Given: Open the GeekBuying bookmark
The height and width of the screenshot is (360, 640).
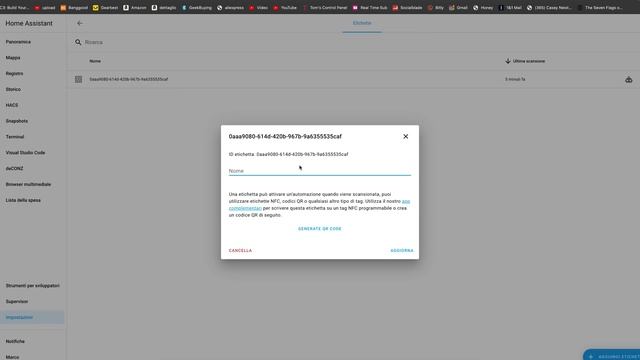Looking at the screenshot, I should point(196,7).
